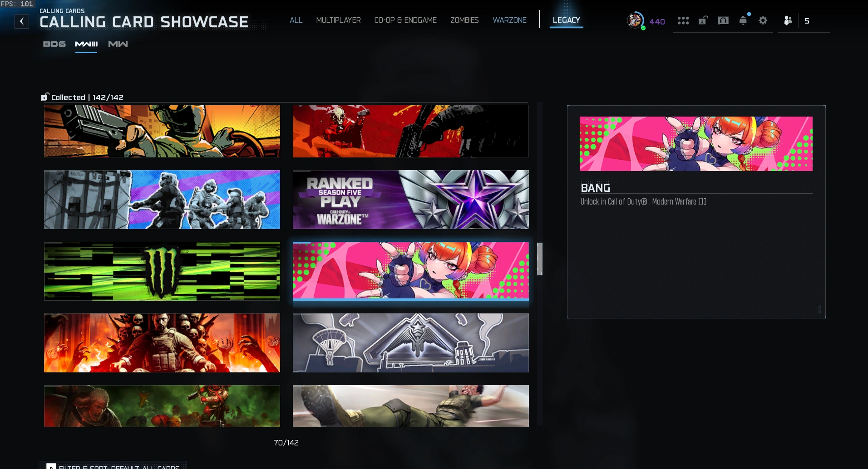This screenshot has width=868, height=469.
Task: Pick the blue and purple soldiers card
Action: (162, 200)
